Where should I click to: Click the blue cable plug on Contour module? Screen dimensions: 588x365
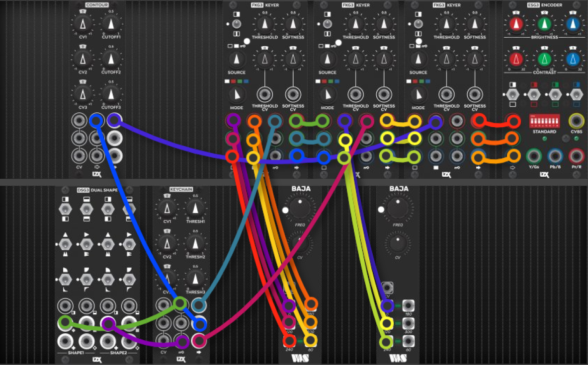[96, 120]
